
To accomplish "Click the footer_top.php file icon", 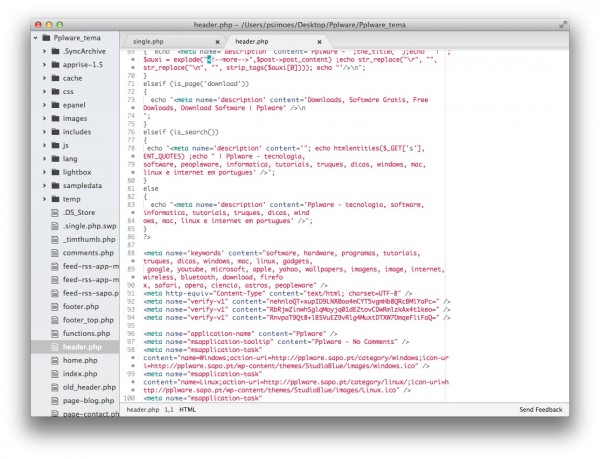I will pos(55,320).
